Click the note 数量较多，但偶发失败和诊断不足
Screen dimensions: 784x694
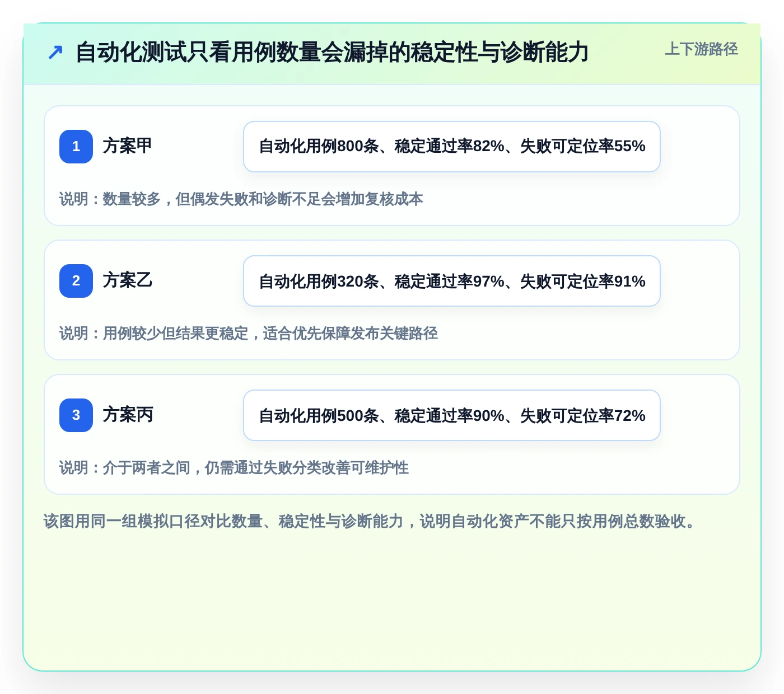241,199
